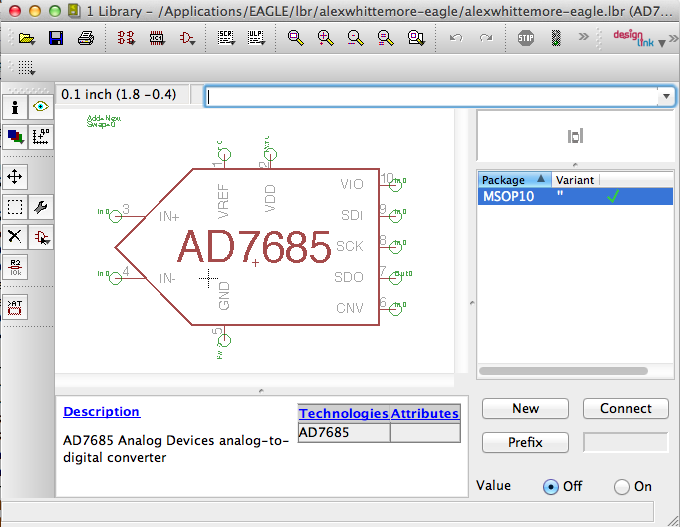Click the SDO pin 7 circle
680x527 pixels.
[396, 278]
